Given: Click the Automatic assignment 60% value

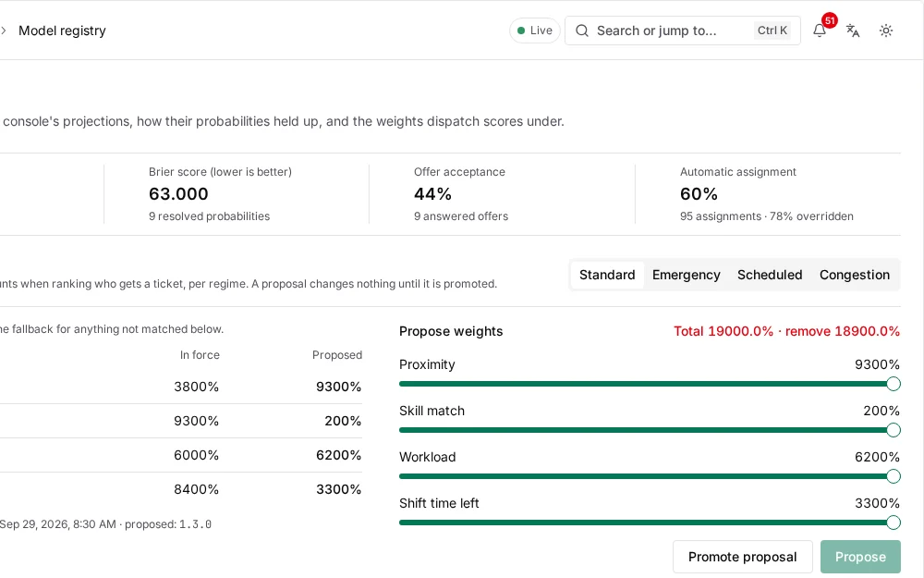Looking at the screenshot, I should (699, 194).
